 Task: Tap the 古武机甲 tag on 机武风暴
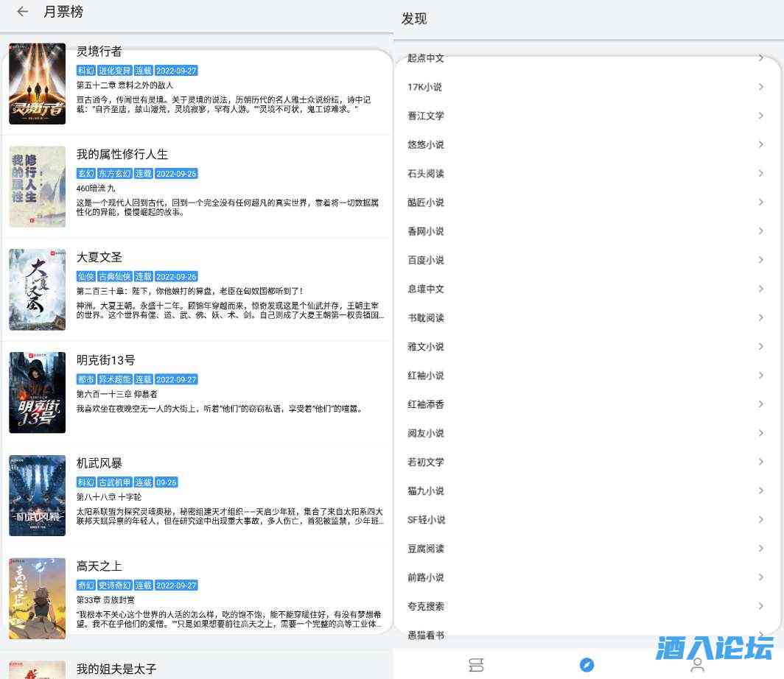point(114,482)
